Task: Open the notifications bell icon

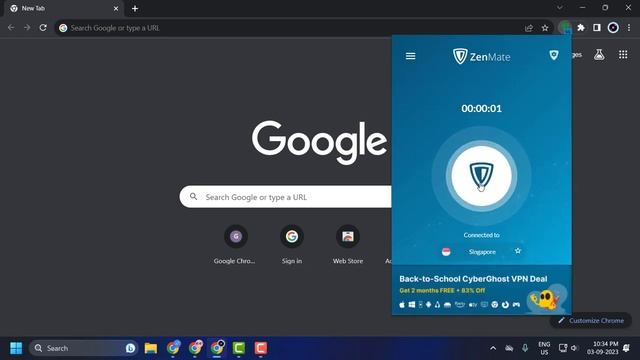Action: [627, 348]
